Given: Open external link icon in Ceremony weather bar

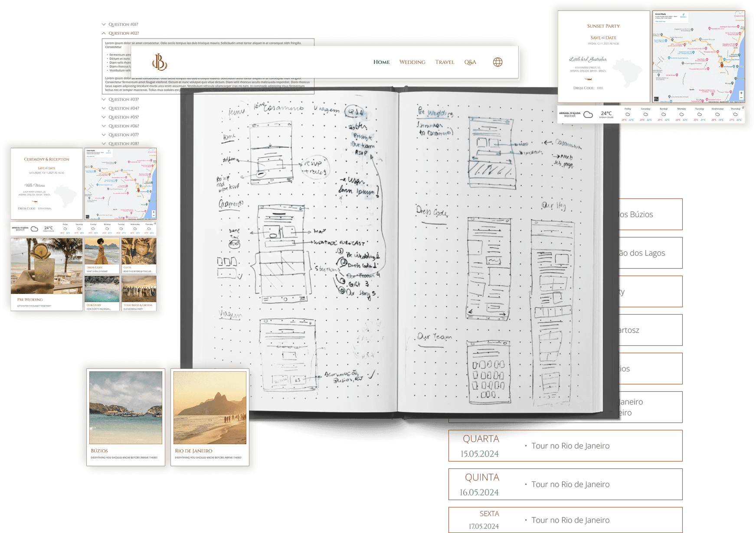Looking at the screenshot, I should coord(155,224).
